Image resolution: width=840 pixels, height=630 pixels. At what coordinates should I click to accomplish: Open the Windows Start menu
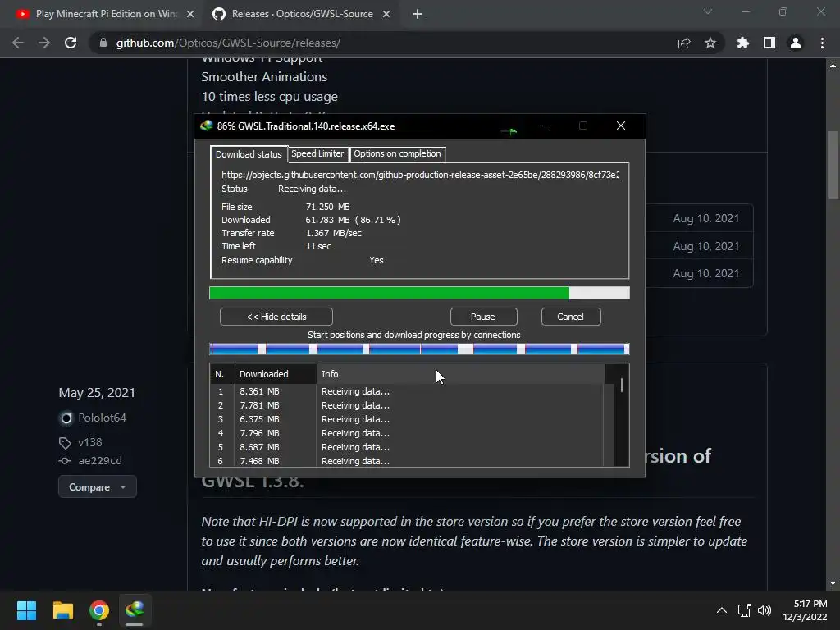tap(26, 610)
